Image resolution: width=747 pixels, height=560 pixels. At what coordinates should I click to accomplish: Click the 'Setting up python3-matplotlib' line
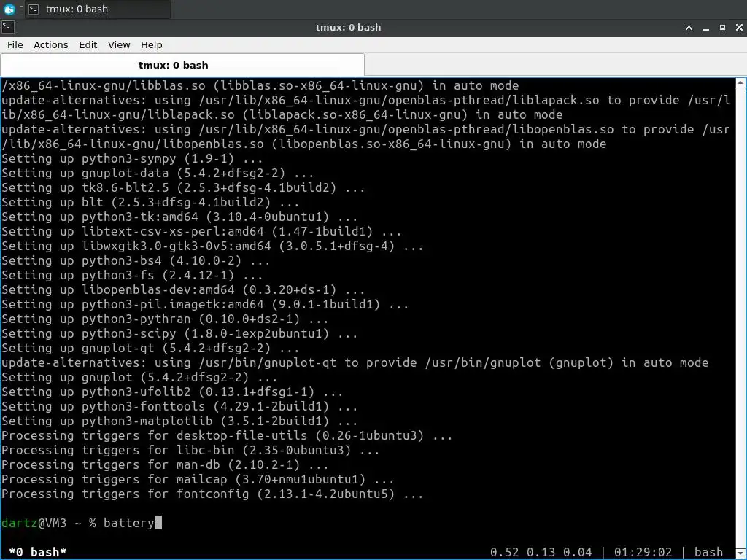(179, 421)
